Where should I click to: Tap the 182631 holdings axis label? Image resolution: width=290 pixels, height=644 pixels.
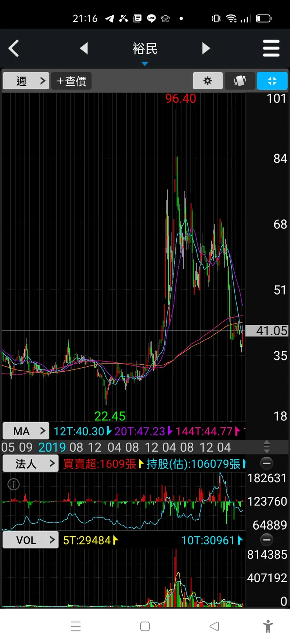click(x=267, y=478)
